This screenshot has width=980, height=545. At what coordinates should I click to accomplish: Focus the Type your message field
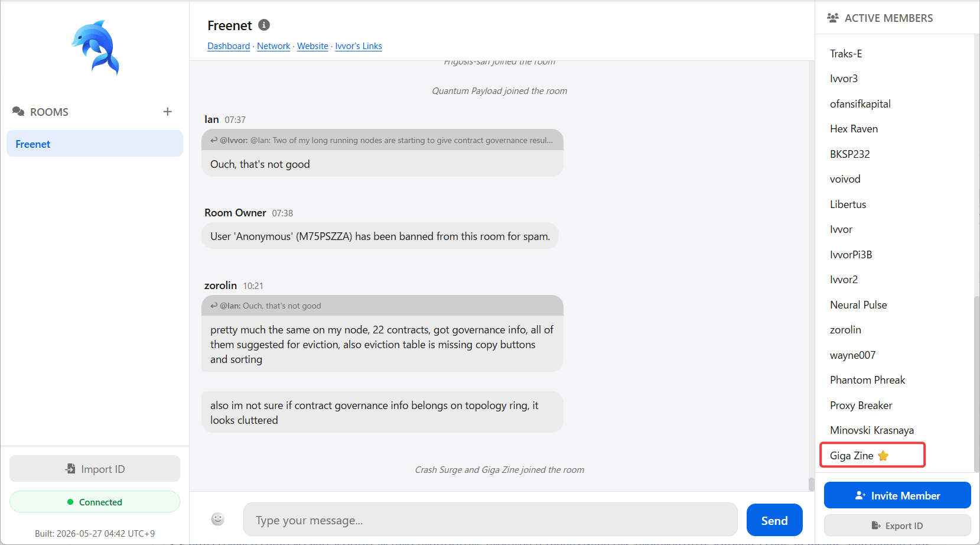[x=490, y=520]
